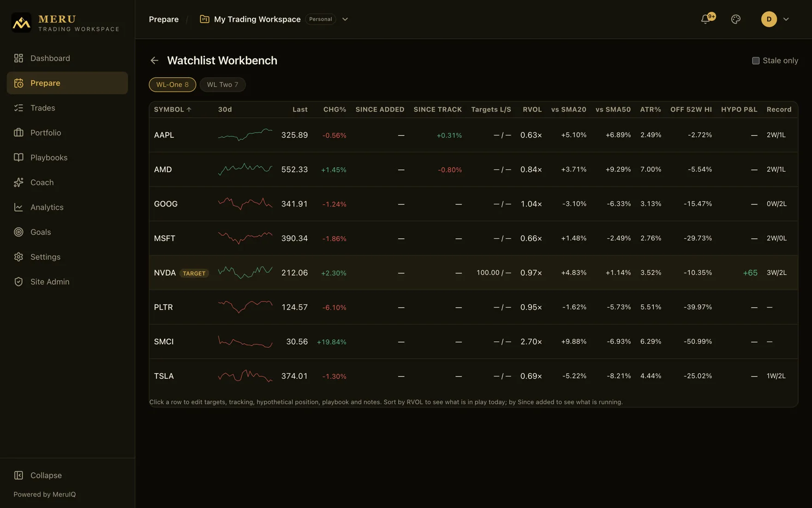Screen dimensions: 812x508
Task: Open Analytics in the sidebar
Action: click(67, 207)
